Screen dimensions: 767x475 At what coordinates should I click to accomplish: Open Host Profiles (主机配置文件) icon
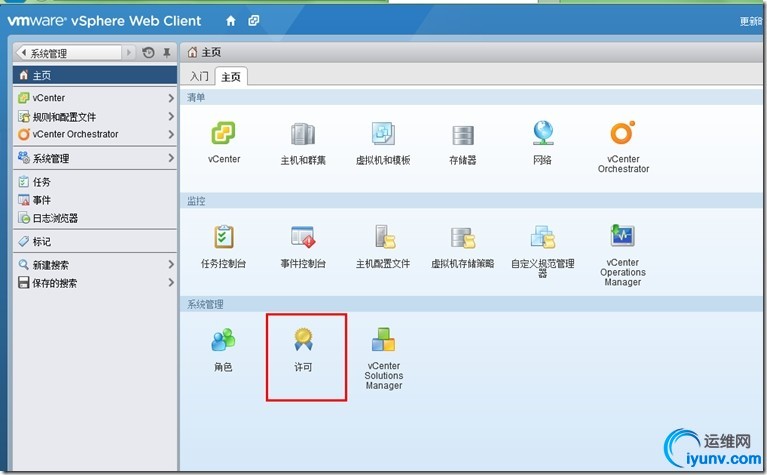click(384, 237)
